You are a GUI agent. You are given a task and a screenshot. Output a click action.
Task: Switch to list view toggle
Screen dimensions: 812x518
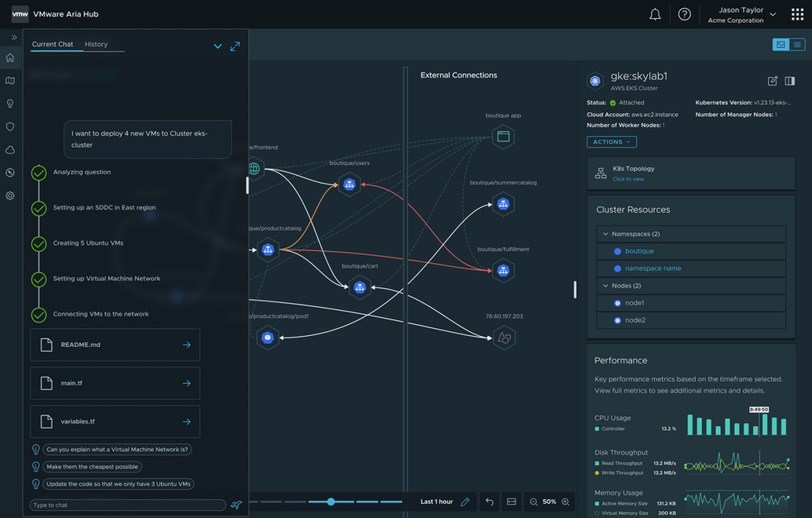(797, 45)
